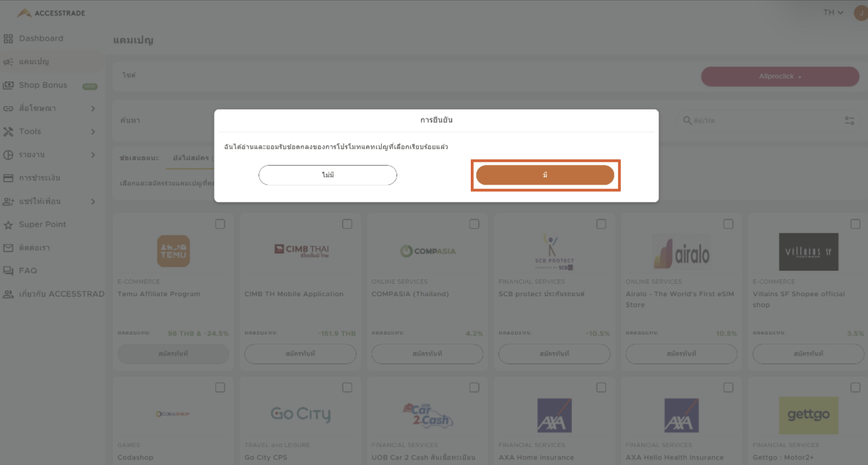Select the COMPASIA campaign checkbox
Screen dimensions: 868x465
click(x=474, y=224)
